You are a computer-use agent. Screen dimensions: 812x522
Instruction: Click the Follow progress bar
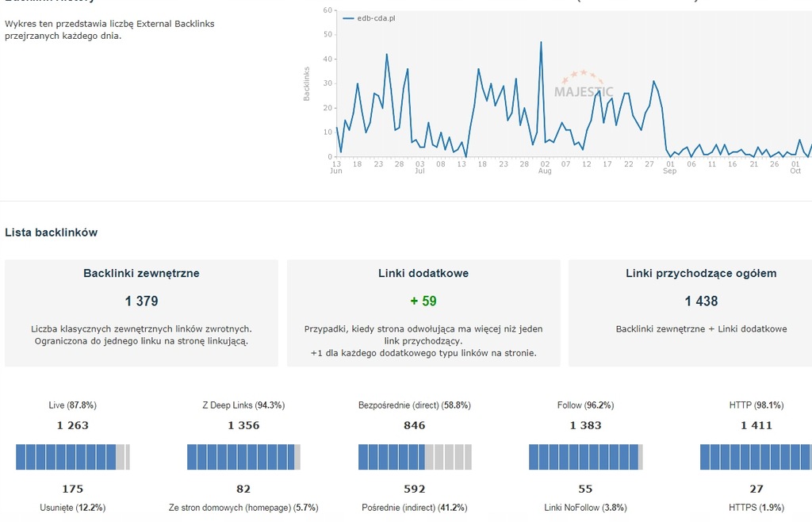[x=586, y=457]
